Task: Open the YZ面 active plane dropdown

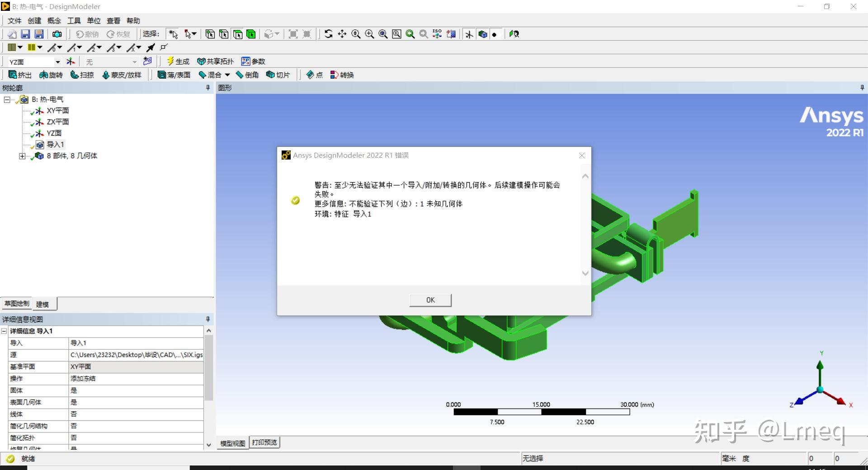Action: tap(57, 62)
